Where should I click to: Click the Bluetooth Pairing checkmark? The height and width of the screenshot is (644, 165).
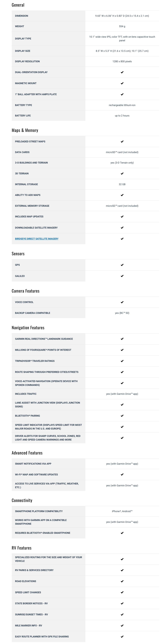tap(122, 416)
